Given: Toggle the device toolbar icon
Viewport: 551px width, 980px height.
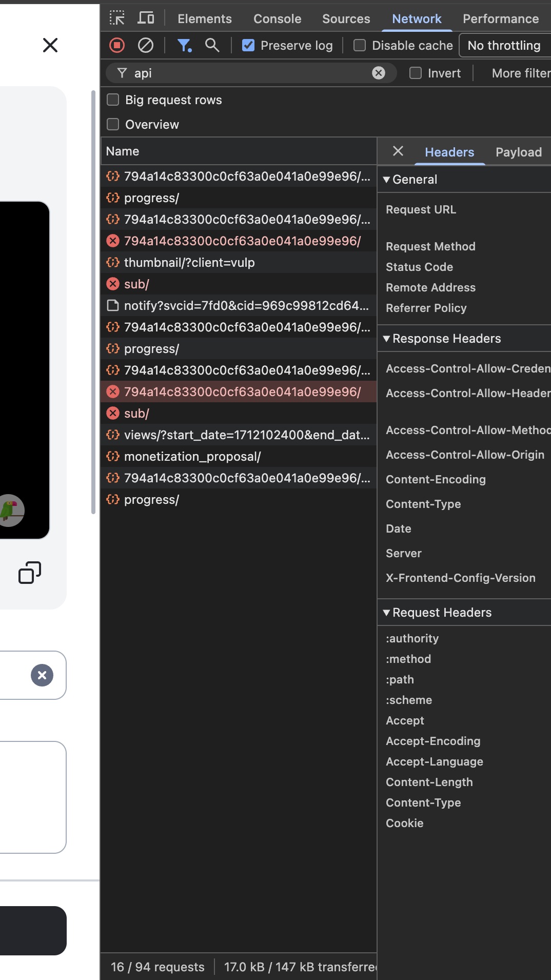Looking at the screenshot, I should (x=146, y=18).
